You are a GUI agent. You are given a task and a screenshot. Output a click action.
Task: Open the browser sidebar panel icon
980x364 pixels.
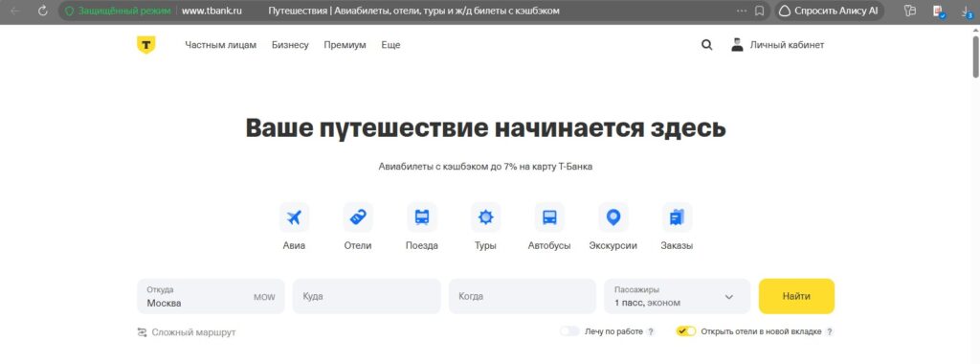click(910, 11)
